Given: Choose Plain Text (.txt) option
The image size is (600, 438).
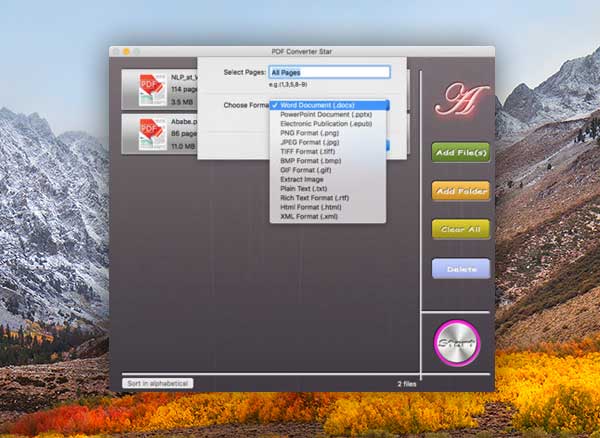Looking at the screenshot, I should (x=328, y=189).
